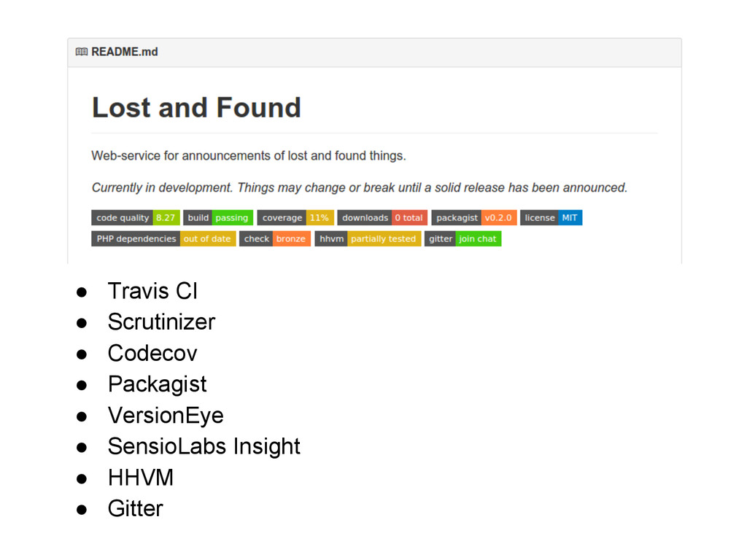Viewport: 747px width, 560px height.
Task: Click the license MIT badge
Action: coord(551,217)
